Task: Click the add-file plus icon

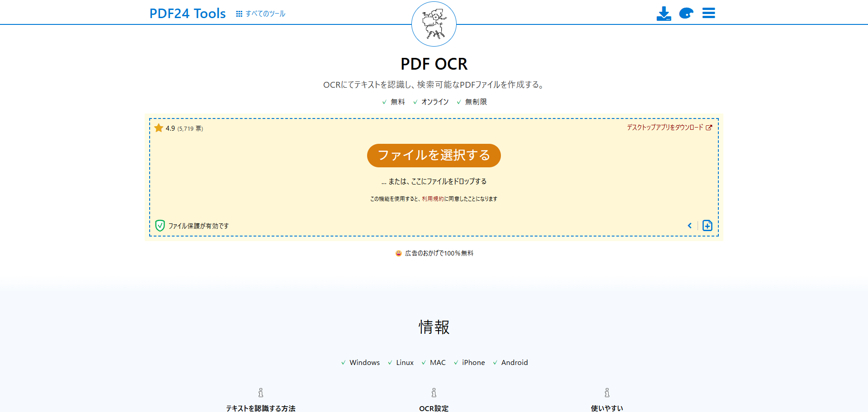Action: (708, 226)
